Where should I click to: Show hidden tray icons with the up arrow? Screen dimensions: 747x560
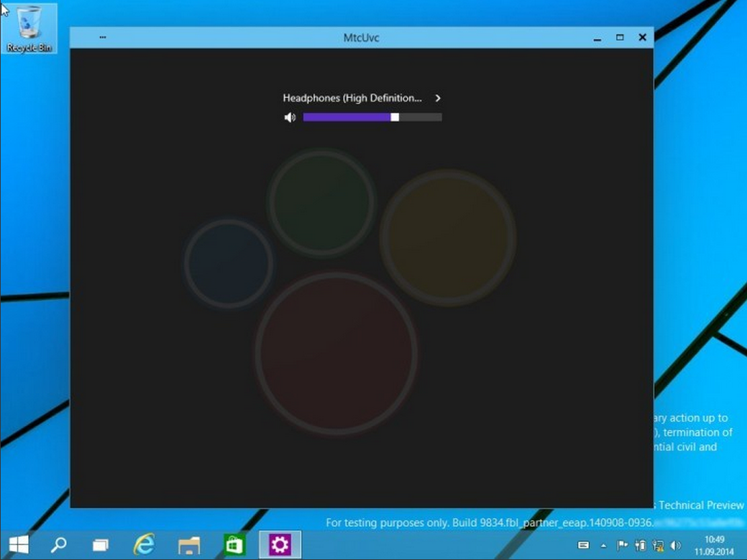click(x=603, y=546)
